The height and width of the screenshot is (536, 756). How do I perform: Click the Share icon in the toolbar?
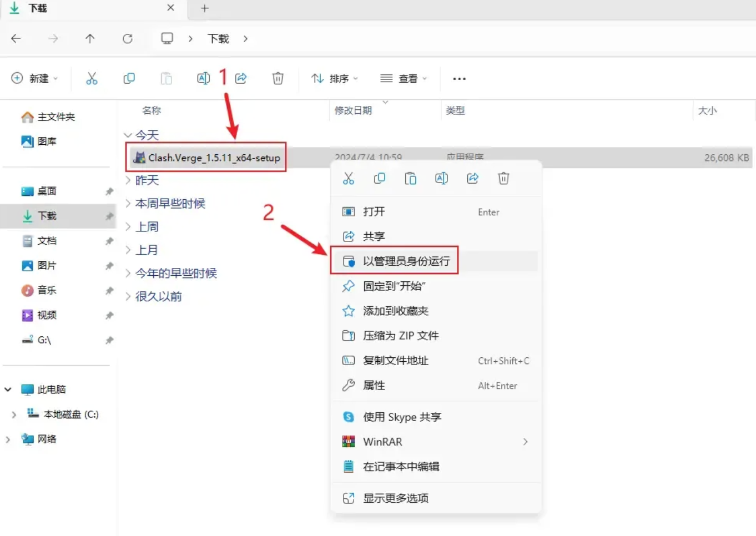(x=241, y=78)
